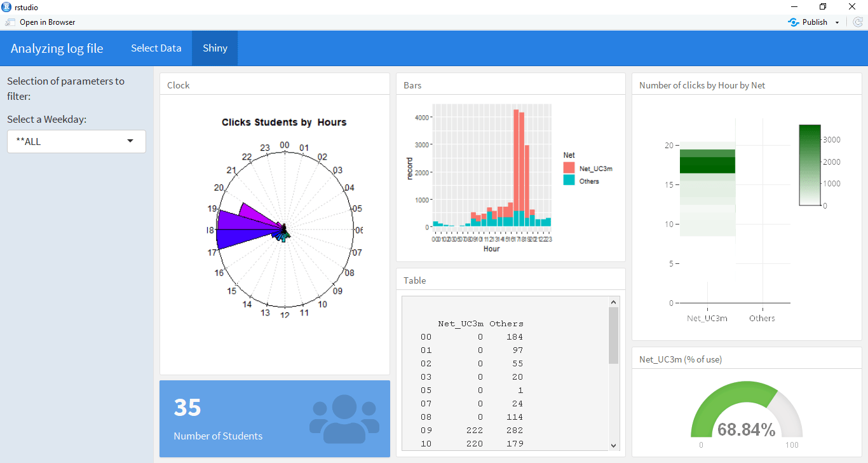Click the blue Publish icon
This screenshot has height=463, width=868.
(793, 22)
